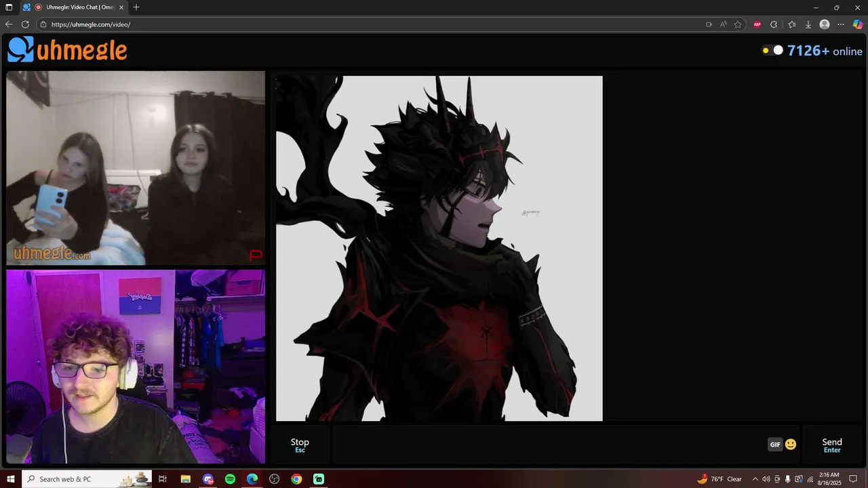Click the stranger's webcam video
Viewport: 868px width, 488px height.
136,168
